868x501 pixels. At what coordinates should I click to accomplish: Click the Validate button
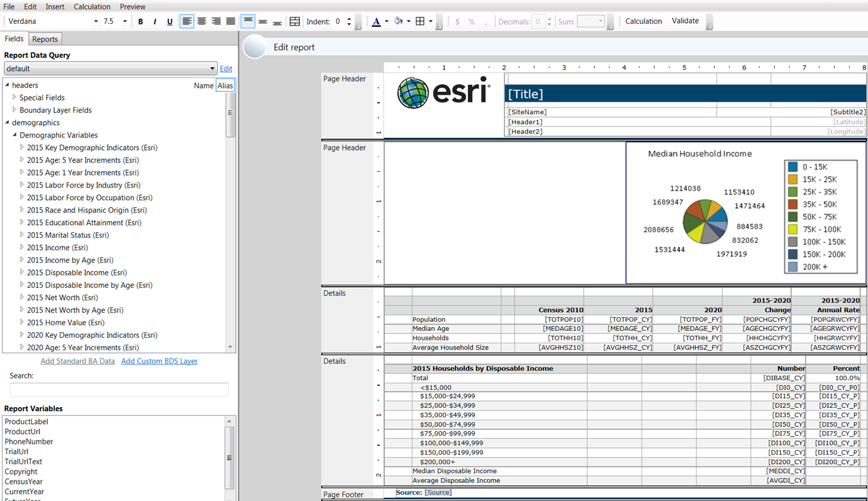685,21
